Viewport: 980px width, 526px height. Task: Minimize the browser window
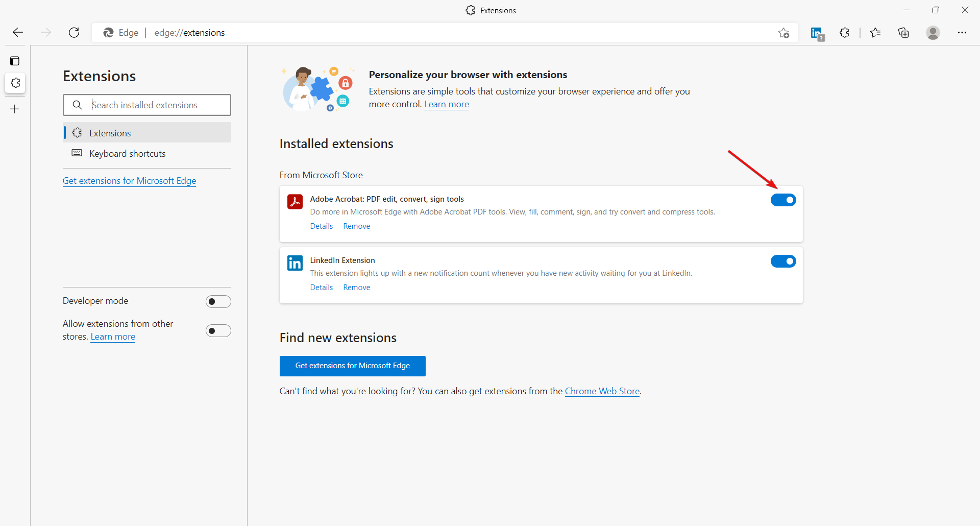[906, 10]
